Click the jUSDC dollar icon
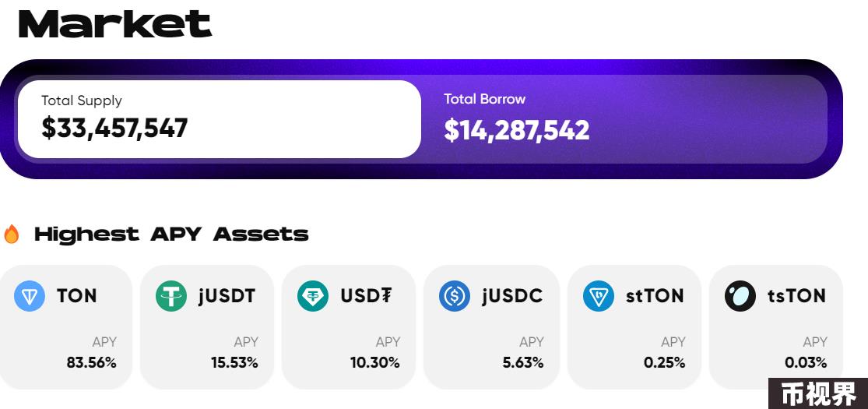Screen dimensions: 868x409 tap(455, 295)
